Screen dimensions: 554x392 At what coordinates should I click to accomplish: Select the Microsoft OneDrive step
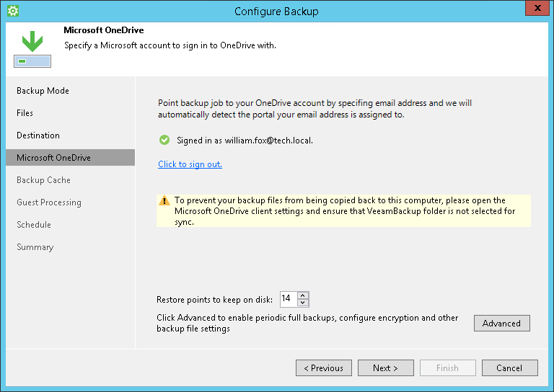click(70, 157)
